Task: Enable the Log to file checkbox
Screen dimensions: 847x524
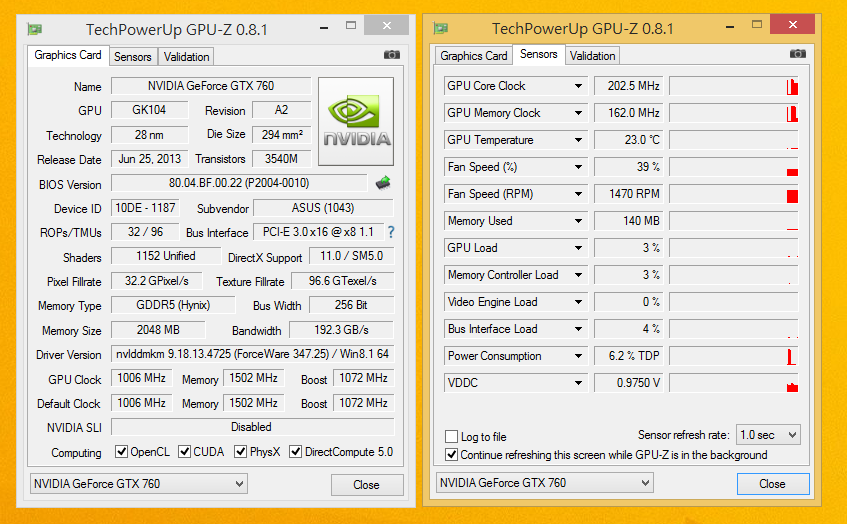Action: coord(452,436)
